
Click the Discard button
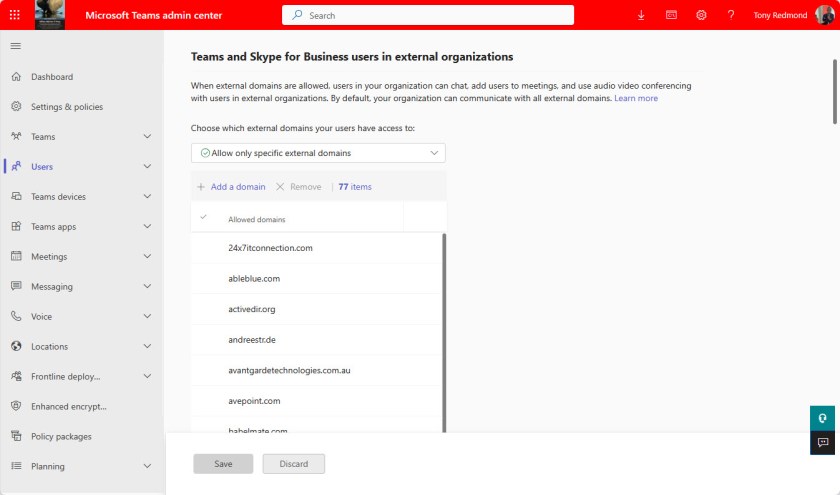click(x=294, y=464)
